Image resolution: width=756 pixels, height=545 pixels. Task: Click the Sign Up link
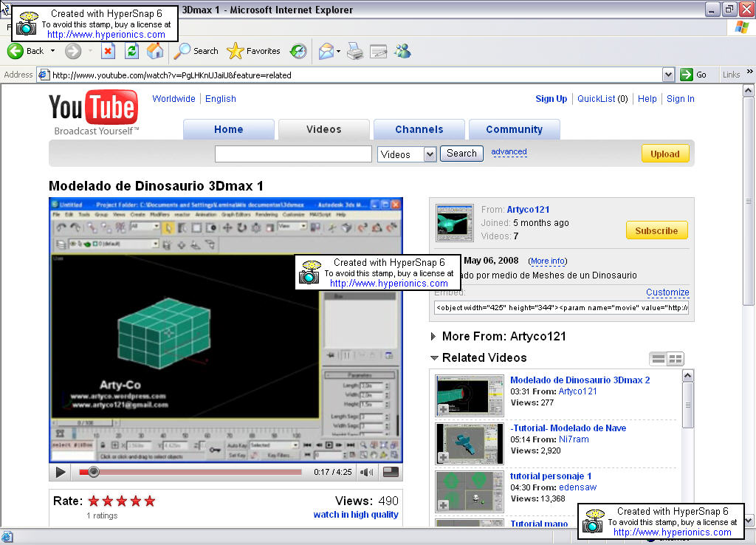tap(551, 98)
